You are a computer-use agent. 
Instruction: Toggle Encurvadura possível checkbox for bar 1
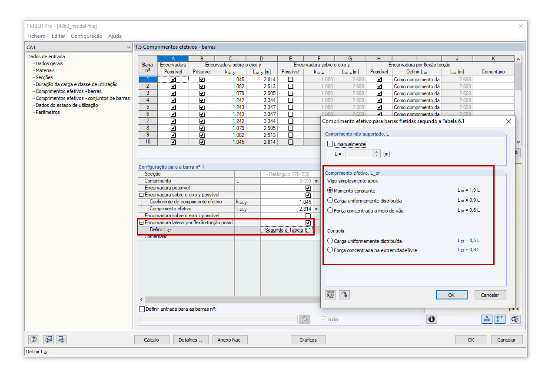click(173, 80)
